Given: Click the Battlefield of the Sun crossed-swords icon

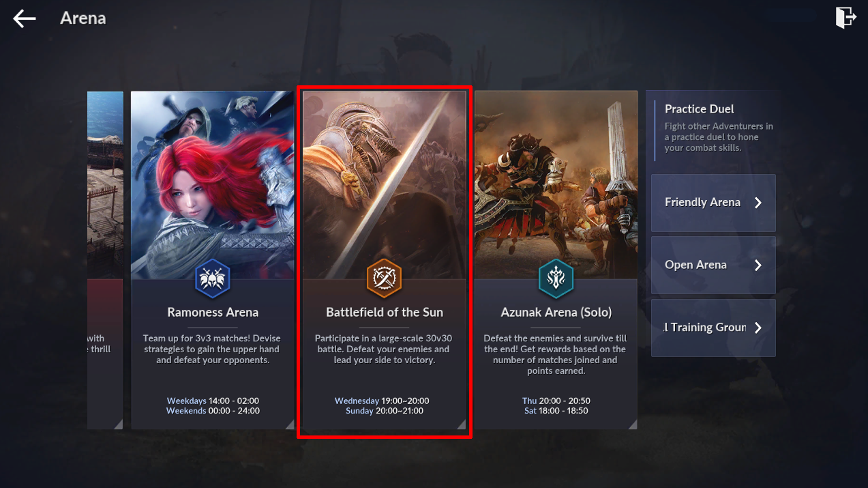Looking at the screenshot, I should [x=384, y=278].
